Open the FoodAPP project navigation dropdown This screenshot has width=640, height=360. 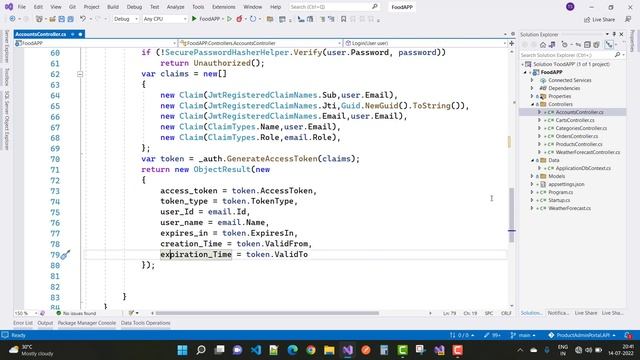[x=96, y=43]
